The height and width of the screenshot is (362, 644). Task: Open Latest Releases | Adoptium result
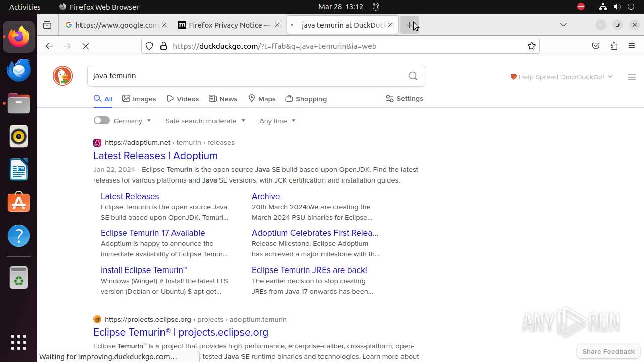click(x=155, y=156)
